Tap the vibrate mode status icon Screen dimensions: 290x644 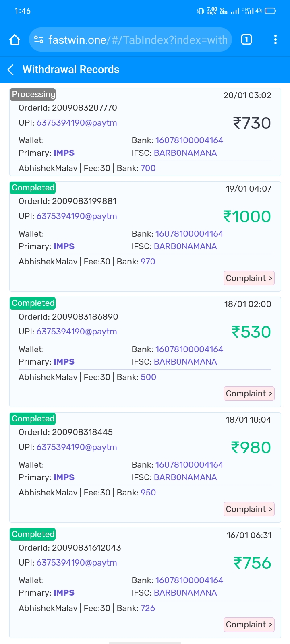coord(201,11)
